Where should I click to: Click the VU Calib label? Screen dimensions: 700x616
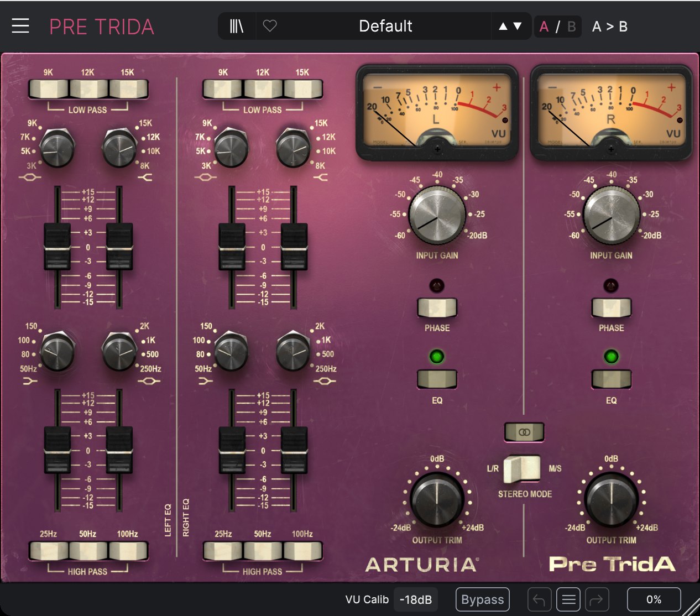pyautogui.click(x=367, y=599)
